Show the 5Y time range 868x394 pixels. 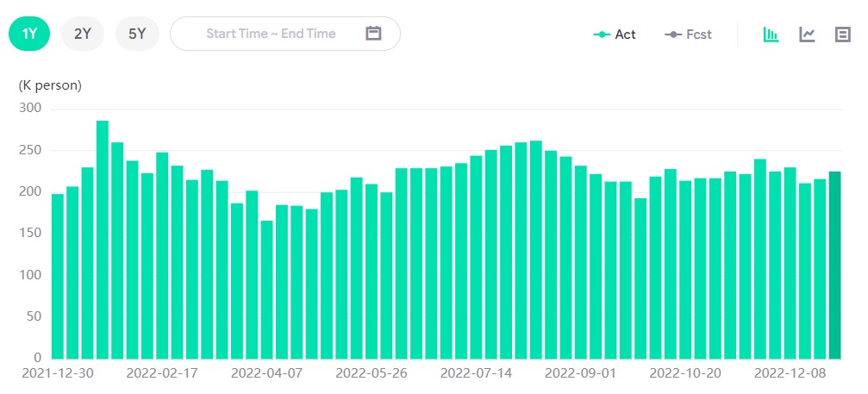137,34
